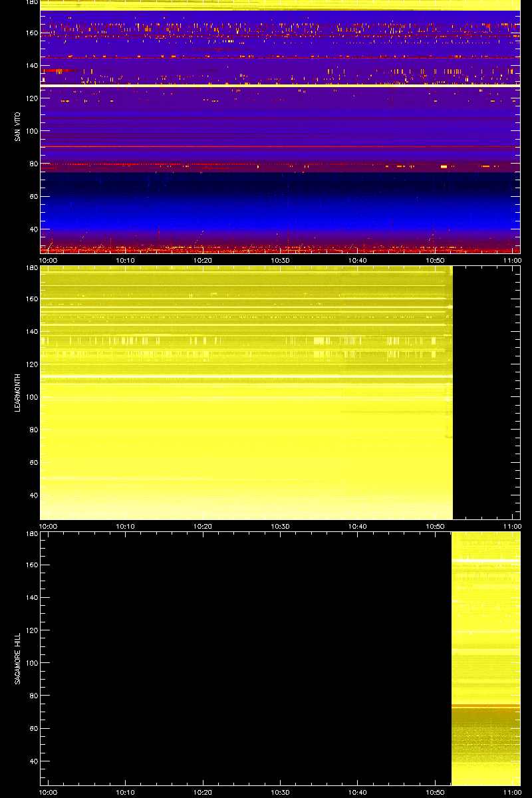Select the 11:00 tick under San Vito plot
The height and width of the screenshot is (798, 532).
coord(512,260)
